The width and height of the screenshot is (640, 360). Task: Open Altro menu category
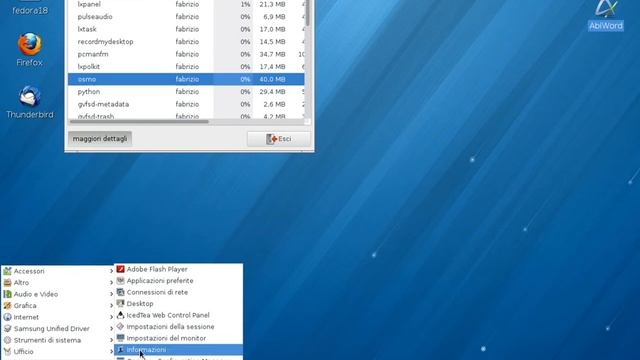pyautogui.click(x=58, y=282)
